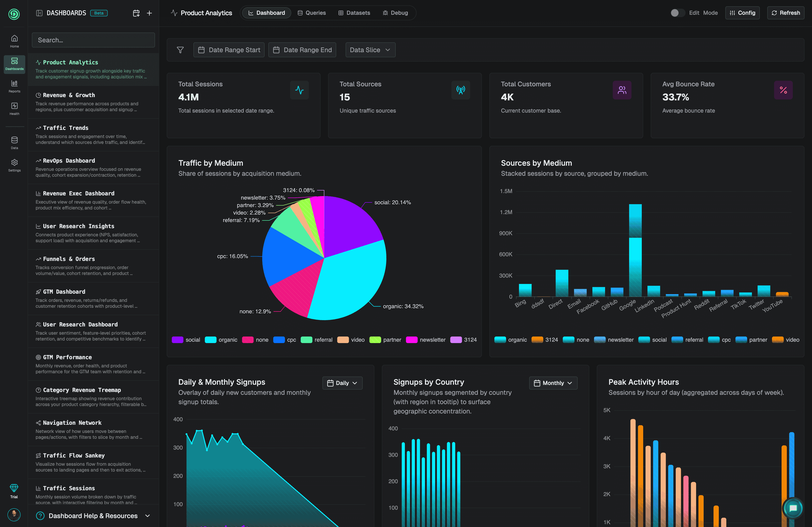Open the Config button

click(x=742, y=13)
